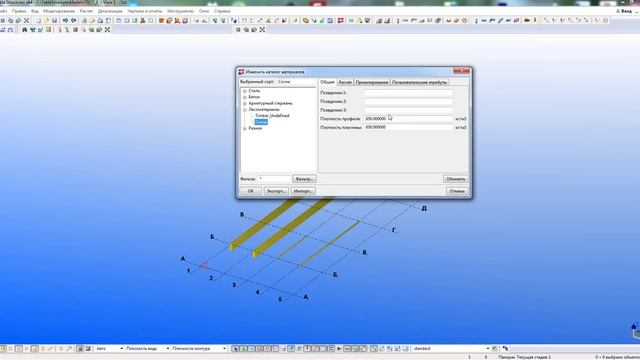
Task: Open the standard dropdown in bottom toolbar
Action: pos(487,349)
